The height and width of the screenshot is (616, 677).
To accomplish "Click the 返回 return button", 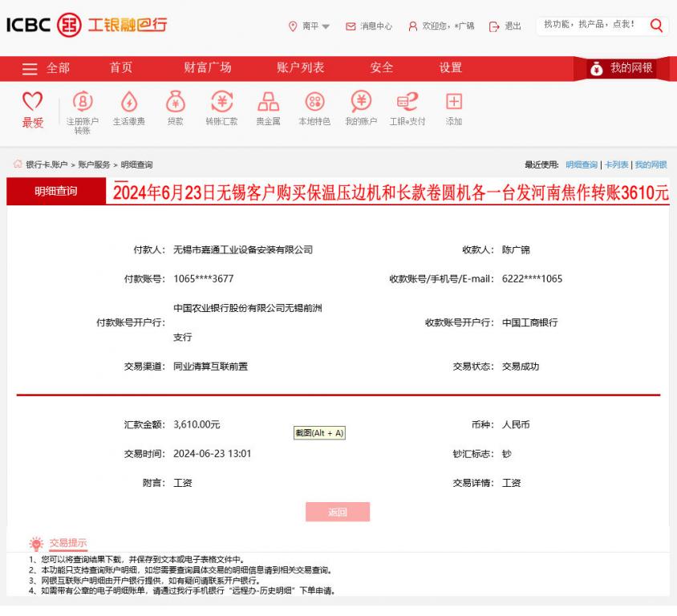I will click(x=338, y=511).
